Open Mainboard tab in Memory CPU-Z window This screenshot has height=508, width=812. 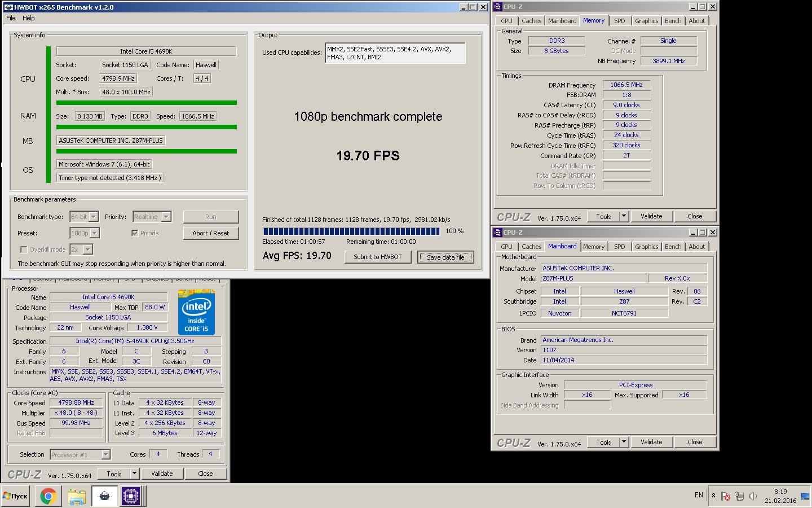pos(562,21)
